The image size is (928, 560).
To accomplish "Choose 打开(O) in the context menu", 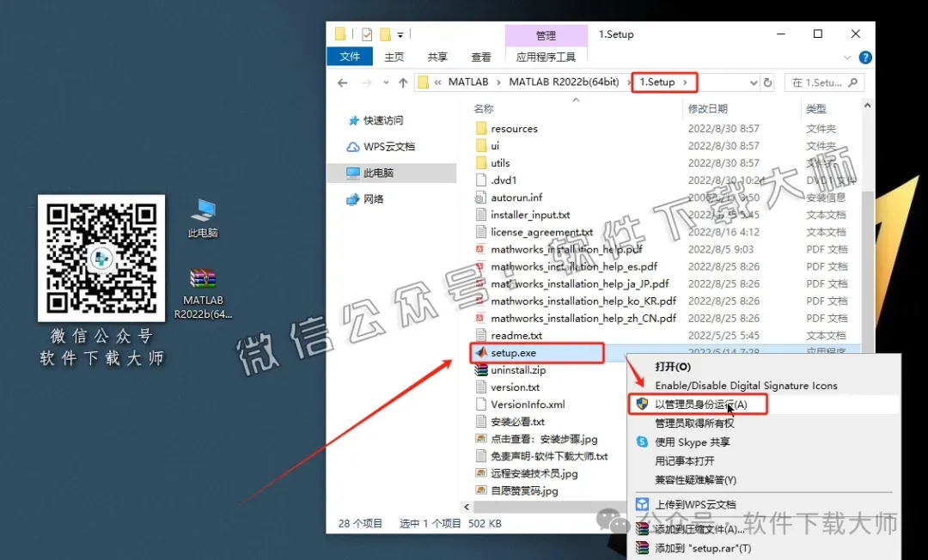I will click(x=673, y=367).
